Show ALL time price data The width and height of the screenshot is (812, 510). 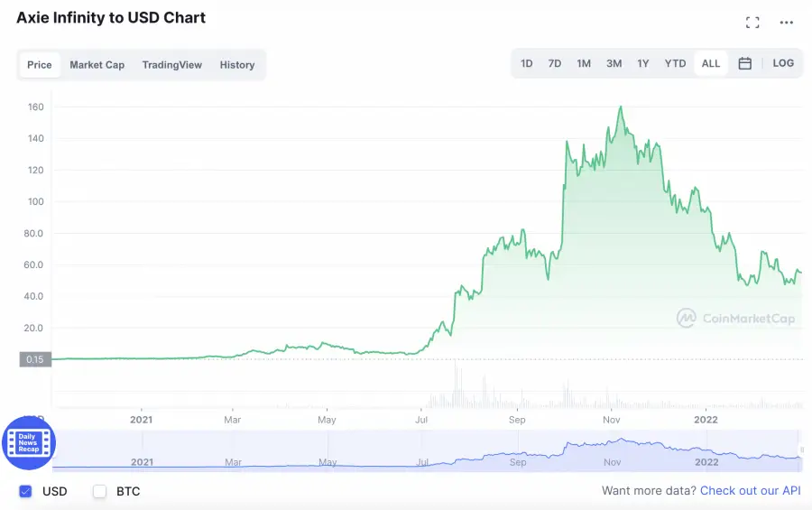(711, 64)
